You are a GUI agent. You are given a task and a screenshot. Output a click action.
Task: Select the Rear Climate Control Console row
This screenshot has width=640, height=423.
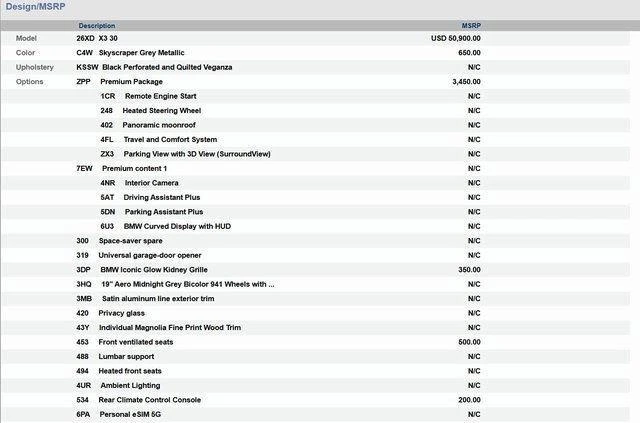[x=149, y=399]
